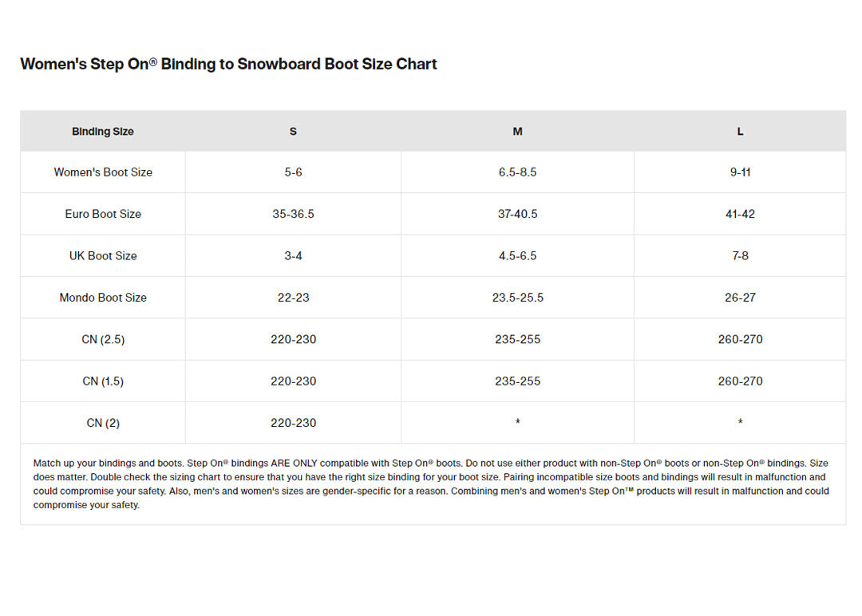862x616 pixels.
Task: Select the 5-6 women's boot size cell
Action: tap(293, 172)
